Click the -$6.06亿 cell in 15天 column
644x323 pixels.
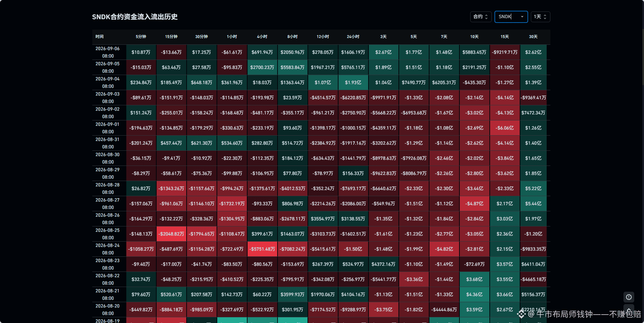505,128
